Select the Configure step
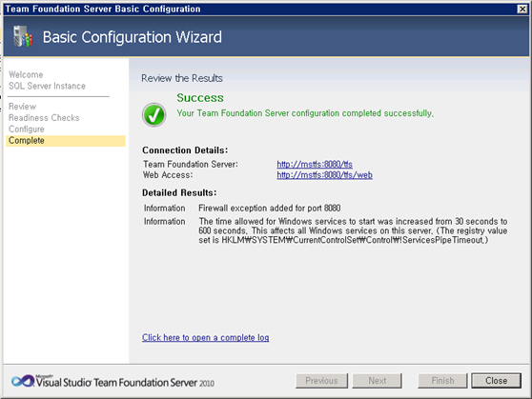 coord(26,130)
